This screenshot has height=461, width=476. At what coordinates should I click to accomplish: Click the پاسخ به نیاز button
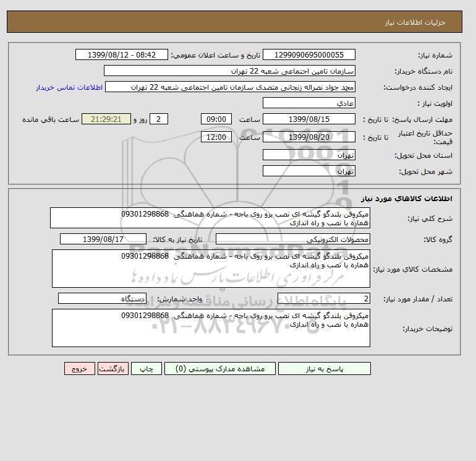(324, 368)
